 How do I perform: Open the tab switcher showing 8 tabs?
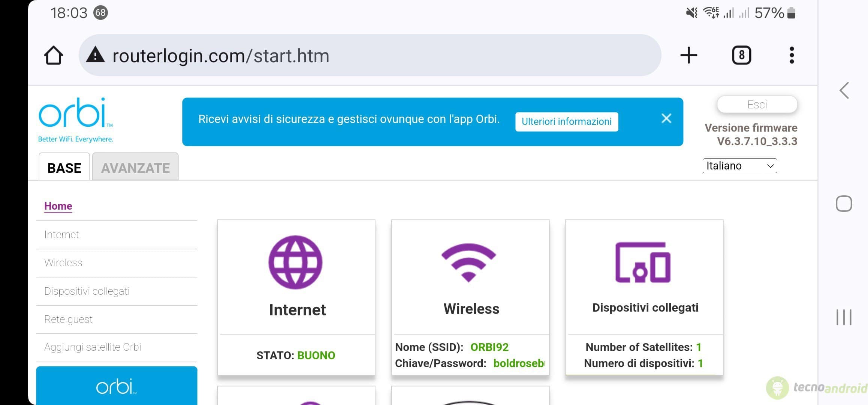(x=741, y=55)
